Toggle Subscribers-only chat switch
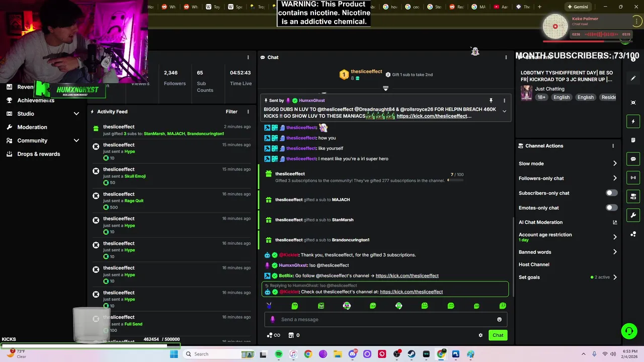The width and height of the screenshot is (644, 362). pyautogui.click(x=611, y=193)
